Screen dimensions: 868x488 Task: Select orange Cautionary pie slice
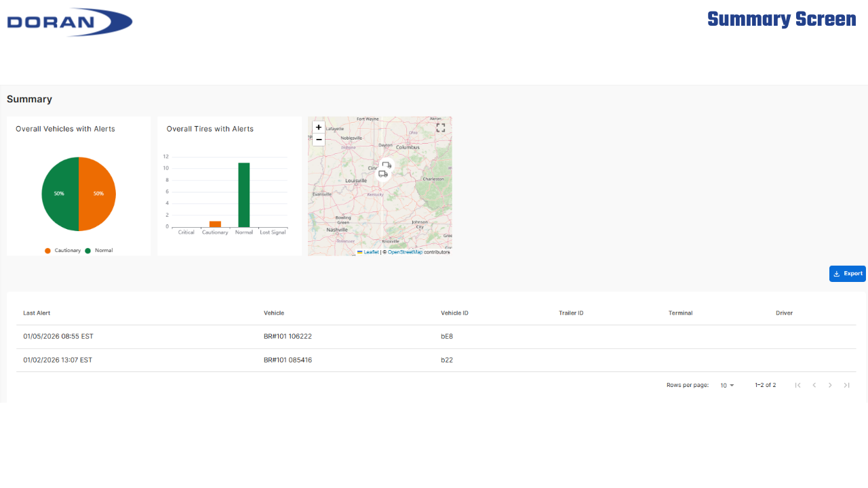click(x=97, y=194)
